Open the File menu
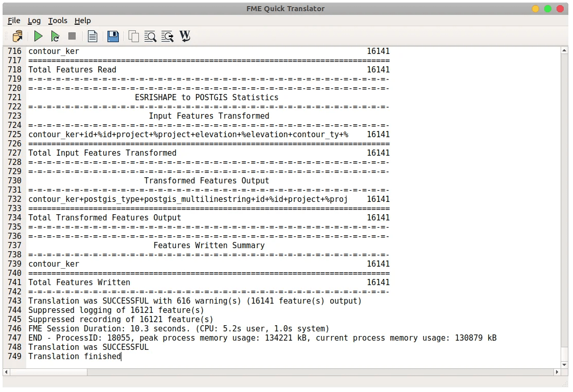Image resolution: width=573 pixels, height=392 pixels. pos(13,21)
